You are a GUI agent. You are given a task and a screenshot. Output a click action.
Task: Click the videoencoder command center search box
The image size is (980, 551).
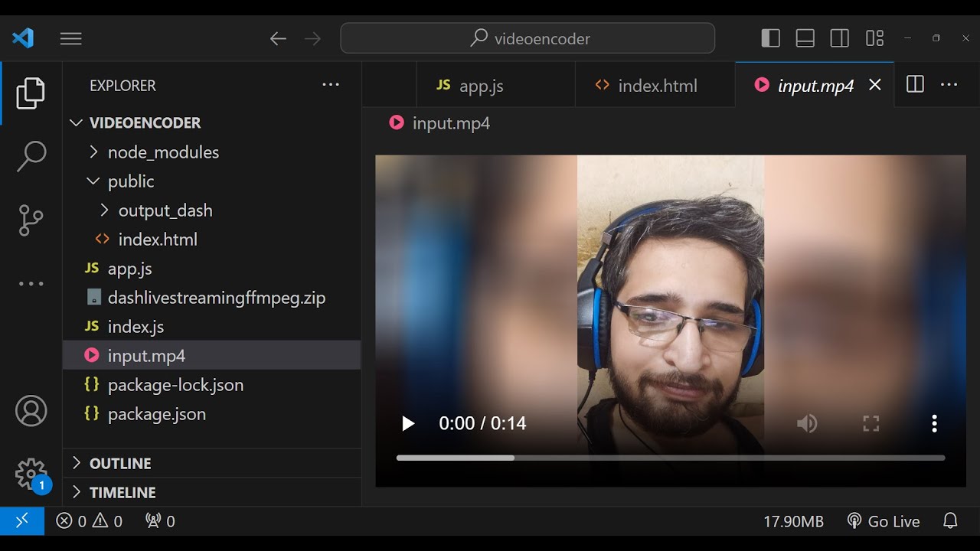[528, 38]
